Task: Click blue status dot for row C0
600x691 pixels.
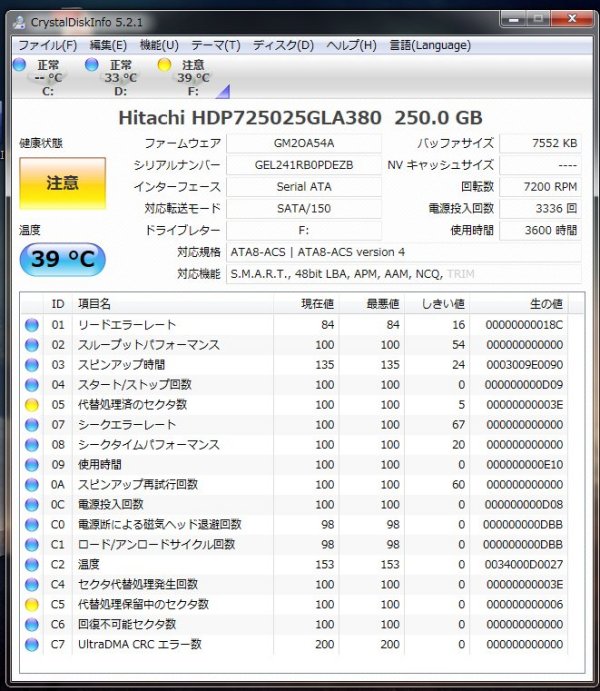Action: [32, 525]
